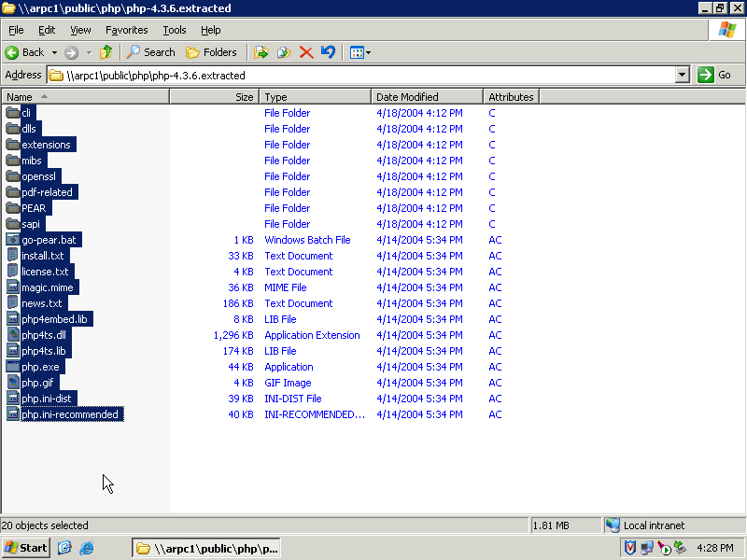
Task: Toggle the Folders pane button
Action: click(x=211, y=52)
